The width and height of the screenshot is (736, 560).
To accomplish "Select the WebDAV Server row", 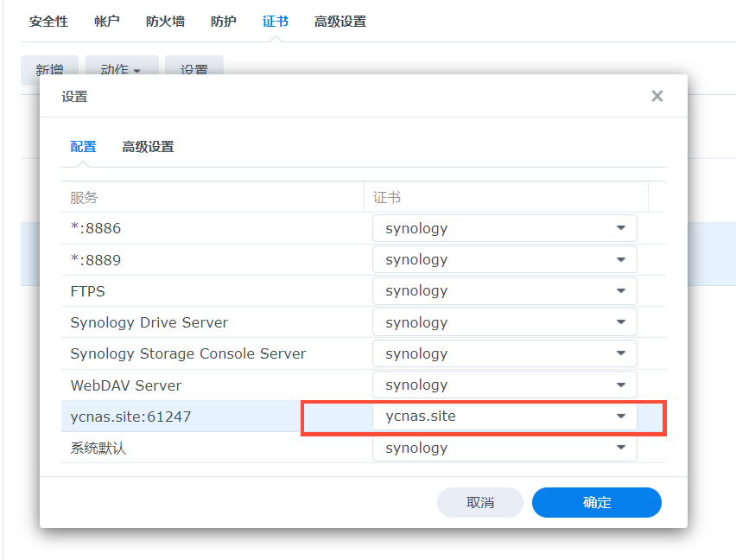I will 364,385.
